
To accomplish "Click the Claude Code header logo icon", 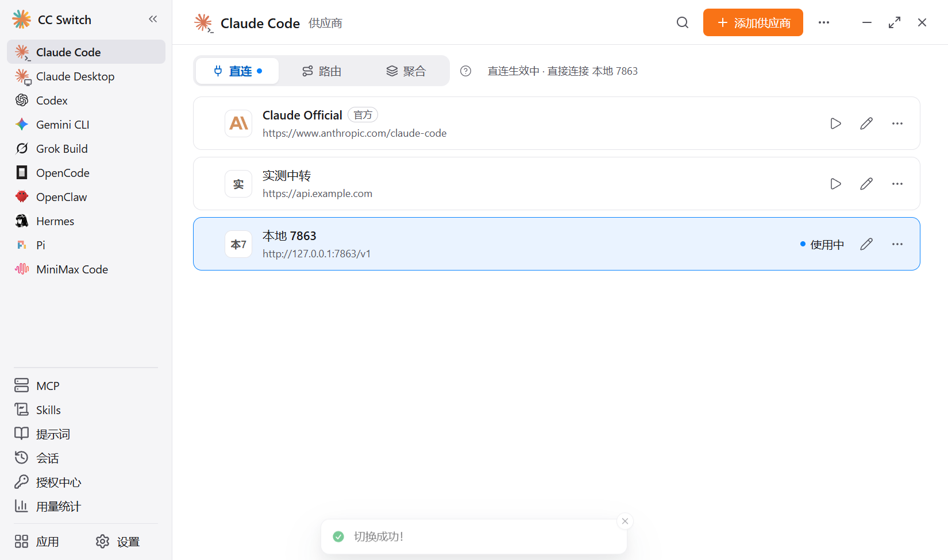I will coord(203,23).
